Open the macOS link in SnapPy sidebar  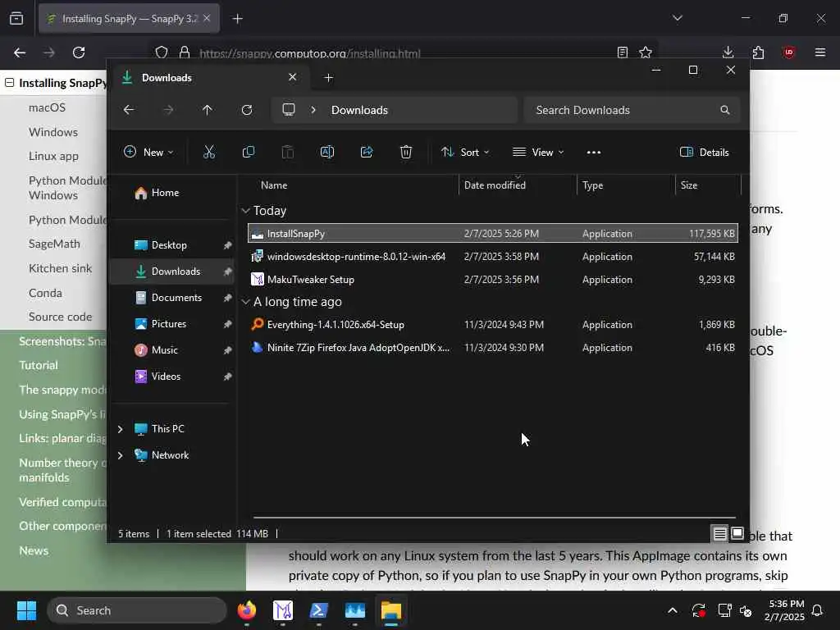click(x=47, y=107)
